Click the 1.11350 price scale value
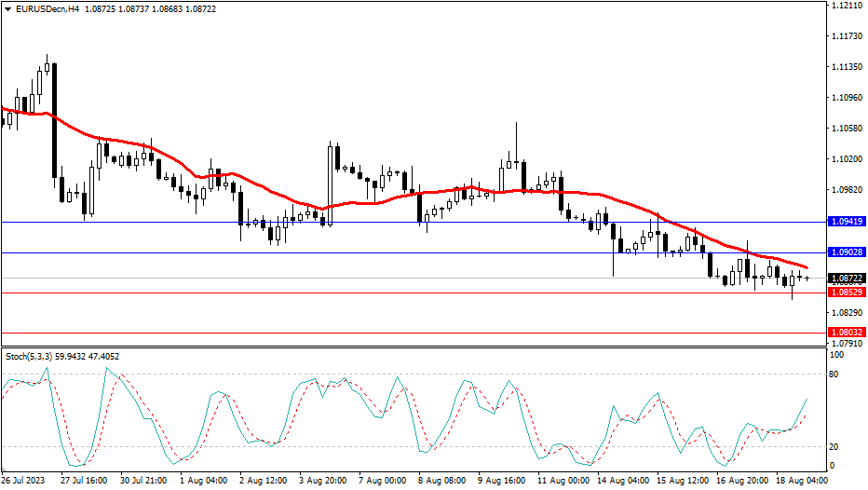The image size is (868, 490). click(x=844, y=67)
